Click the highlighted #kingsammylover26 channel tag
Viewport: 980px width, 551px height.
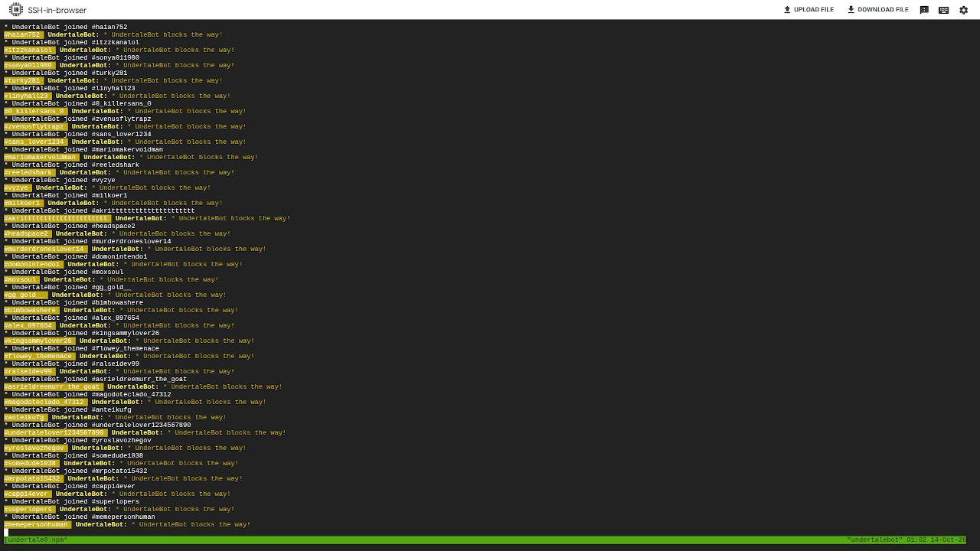tap(39, 341)
